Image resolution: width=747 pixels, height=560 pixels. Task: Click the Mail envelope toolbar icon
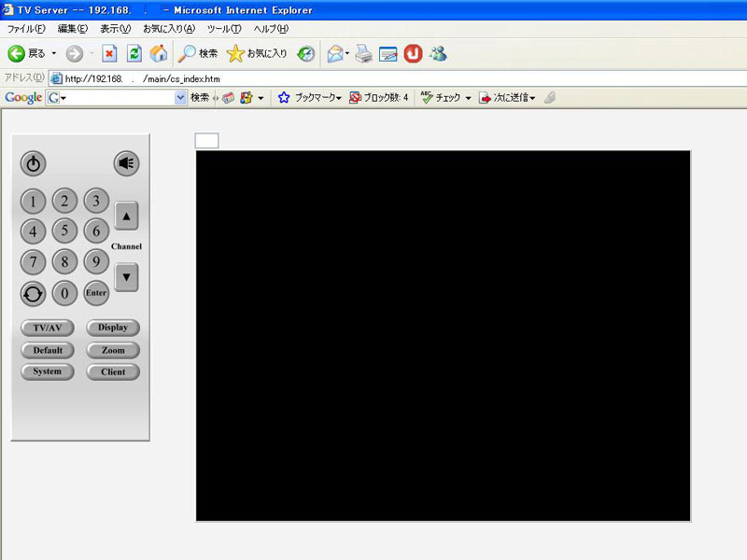(x=335, y=54)
